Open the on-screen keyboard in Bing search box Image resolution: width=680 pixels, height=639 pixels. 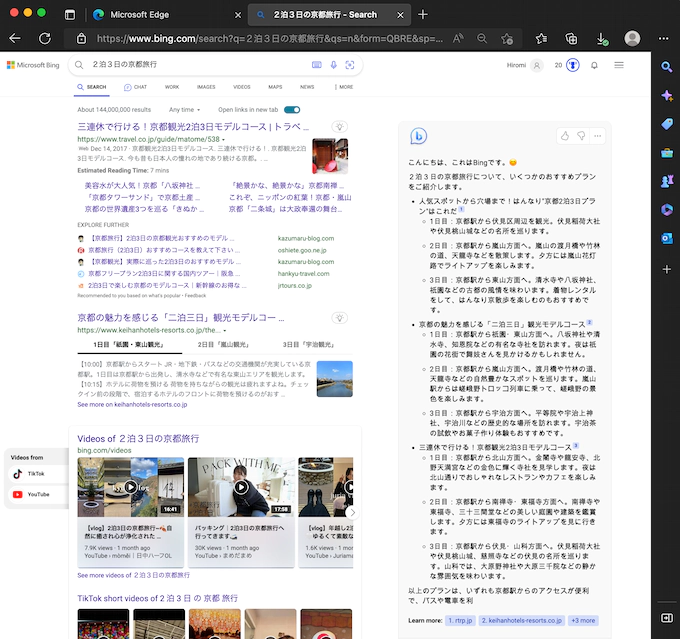tap(317, 65)
